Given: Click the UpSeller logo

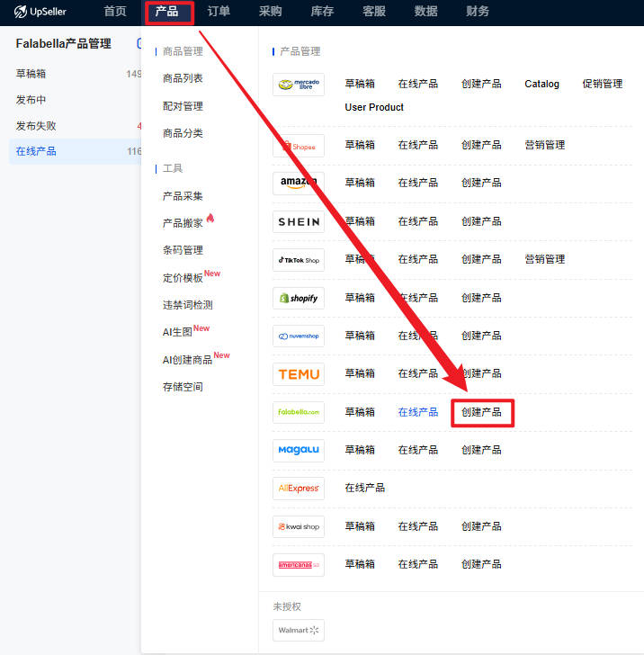Looking at the screenshot, I should pos(40,12).
